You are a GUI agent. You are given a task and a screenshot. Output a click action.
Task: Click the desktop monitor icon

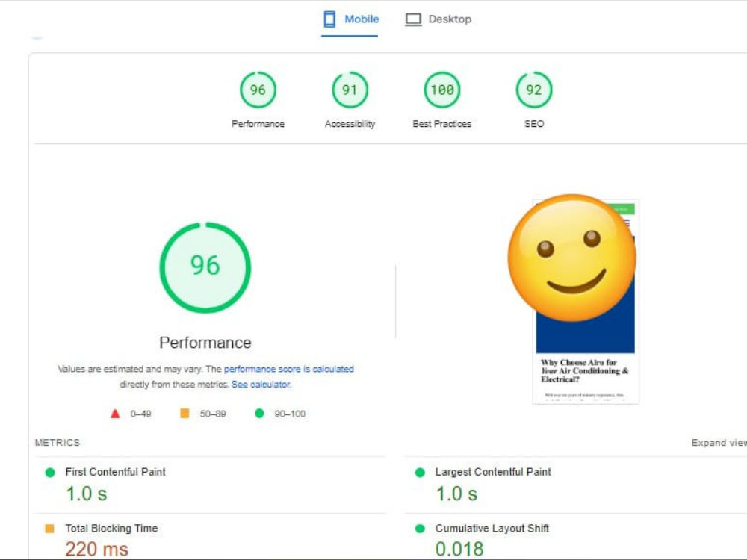point(413,19)
